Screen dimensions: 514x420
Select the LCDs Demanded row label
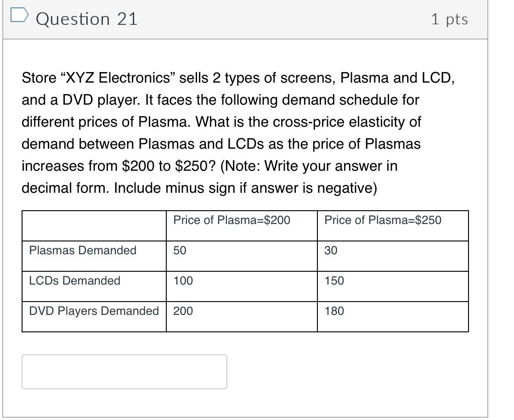pos(74,281)
